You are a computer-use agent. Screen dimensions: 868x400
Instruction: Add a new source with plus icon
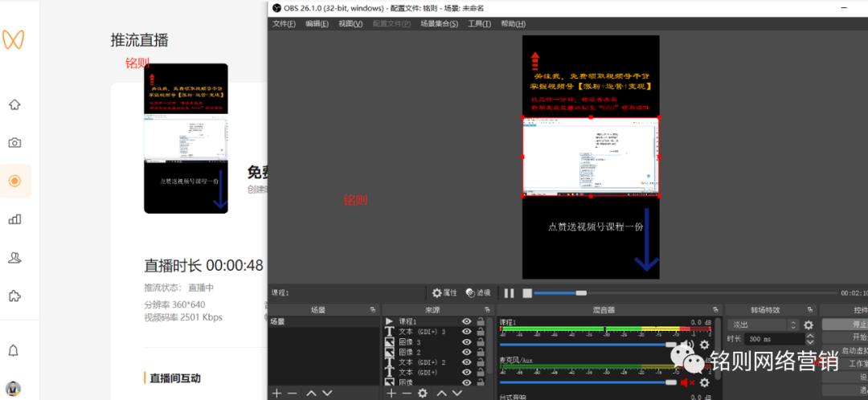point(391,394)
